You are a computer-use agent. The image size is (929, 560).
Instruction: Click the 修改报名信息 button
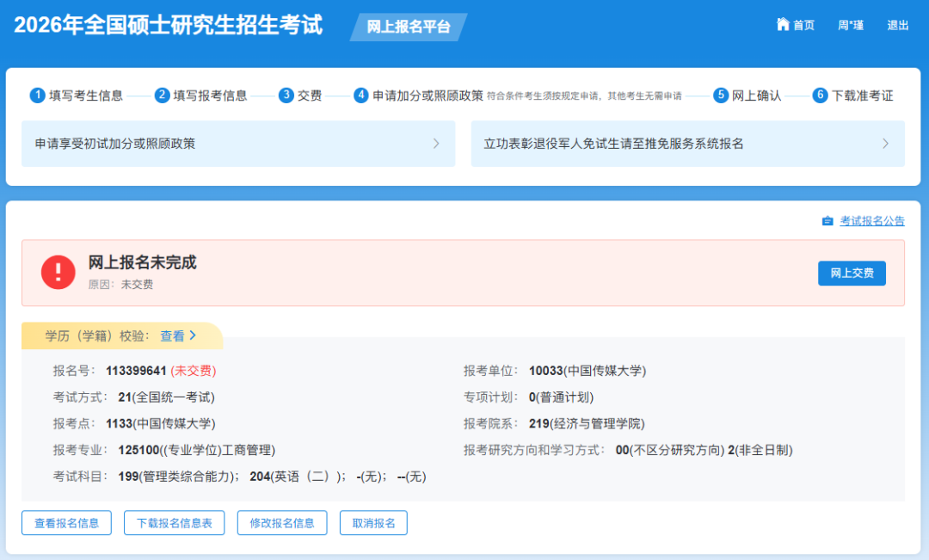click(x=282, y=522)
